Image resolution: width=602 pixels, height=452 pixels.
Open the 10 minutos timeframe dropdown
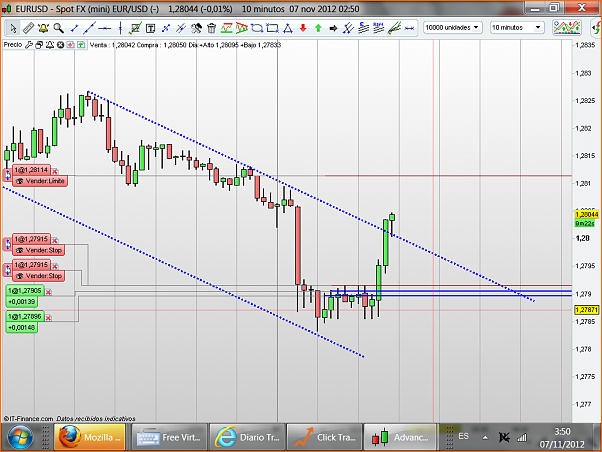[x=517, y=28]
